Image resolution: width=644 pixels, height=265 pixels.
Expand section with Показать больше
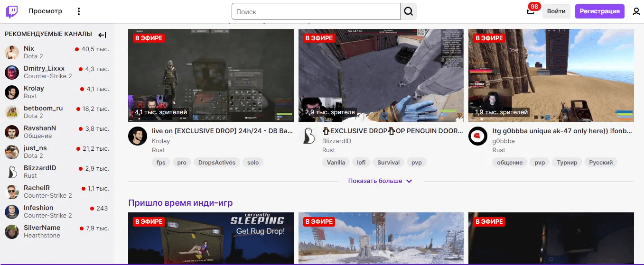(x=380, y=181)
